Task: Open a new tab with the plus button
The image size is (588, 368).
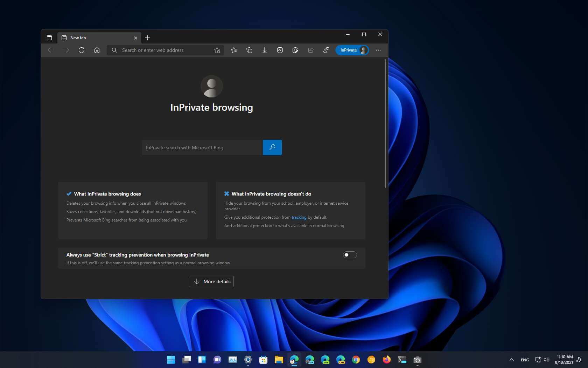Action: coord(148,38)
